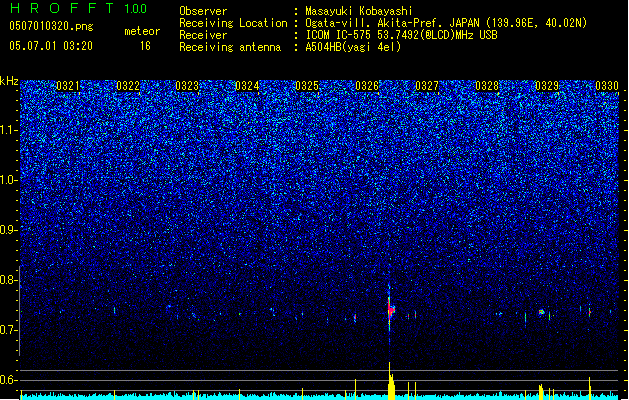
Task: Click the 0.8 kHz axis label
Action: 9,280
